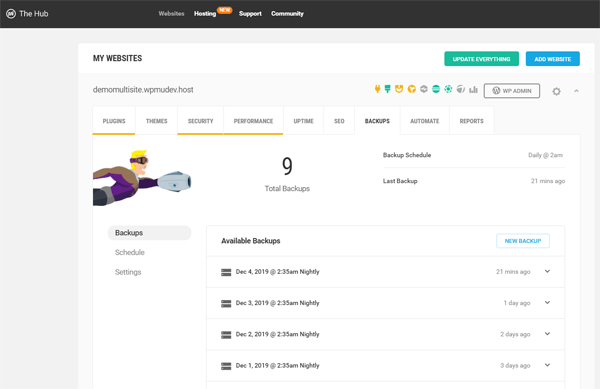Open site settings via the gear icon

(556, 91)
